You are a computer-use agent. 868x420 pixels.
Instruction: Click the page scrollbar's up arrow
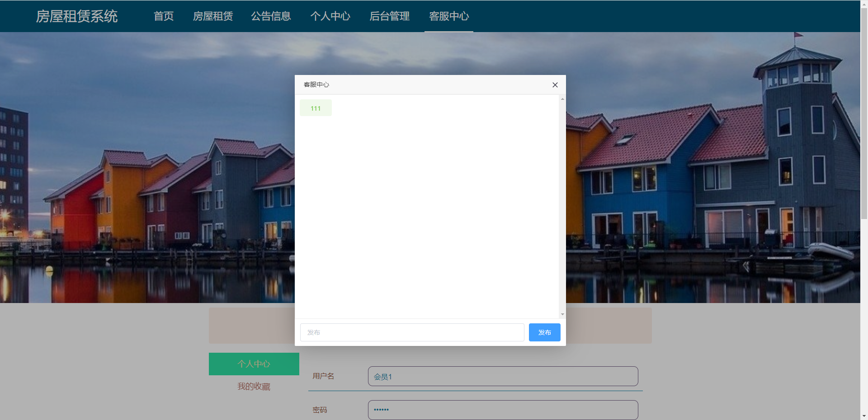(x=864, y=4)
